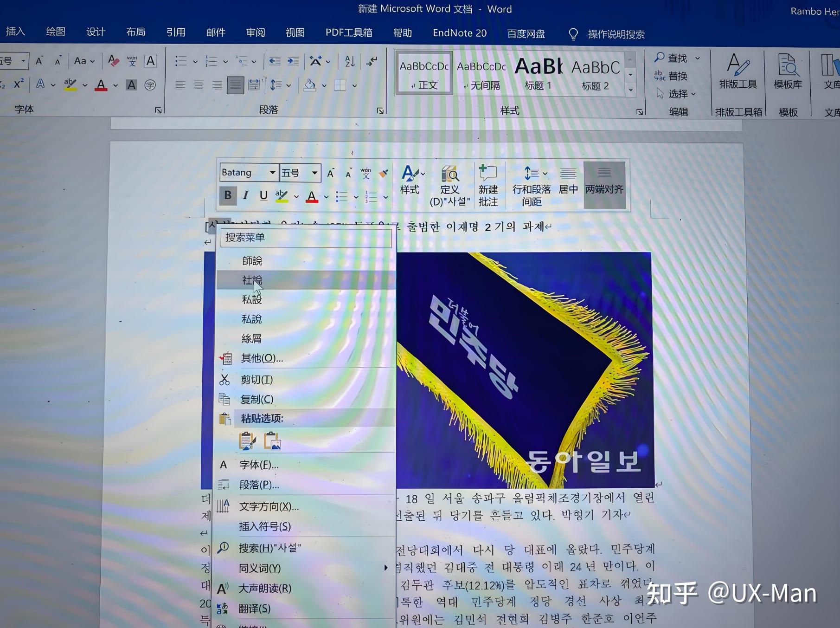Open the 百度网盘 tab
Screen dimensions: 840x628
526,33
